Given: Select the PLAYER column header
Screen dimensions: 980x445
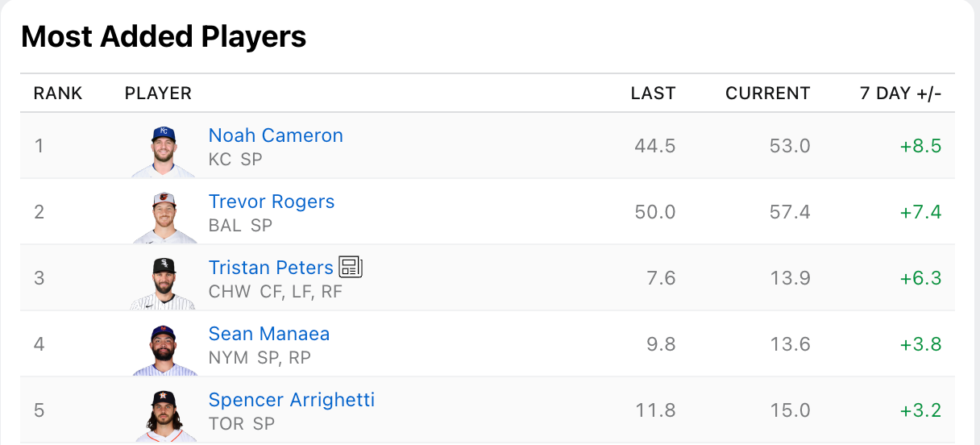Looking at the screenshot, I should [158, 94].
